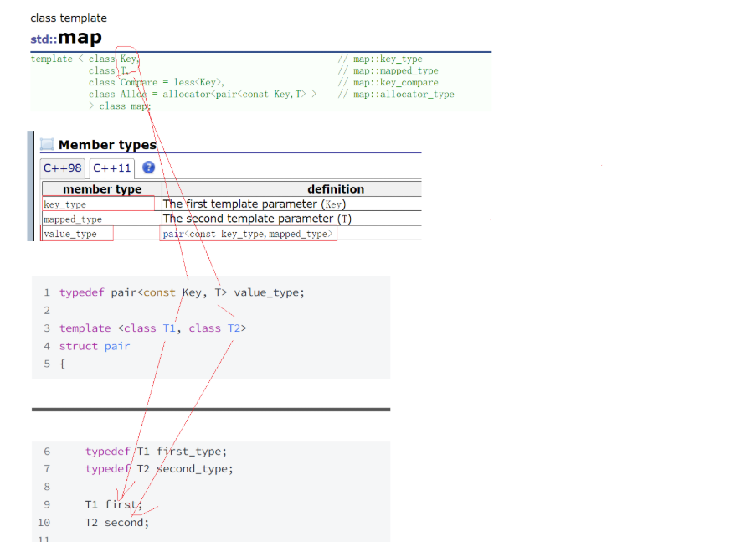
Task: Click the key_type member type cell
Action: 102,204
